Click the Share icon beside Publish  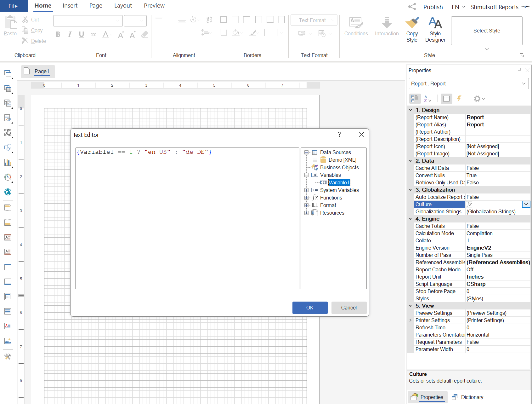(x=412, y=7)
